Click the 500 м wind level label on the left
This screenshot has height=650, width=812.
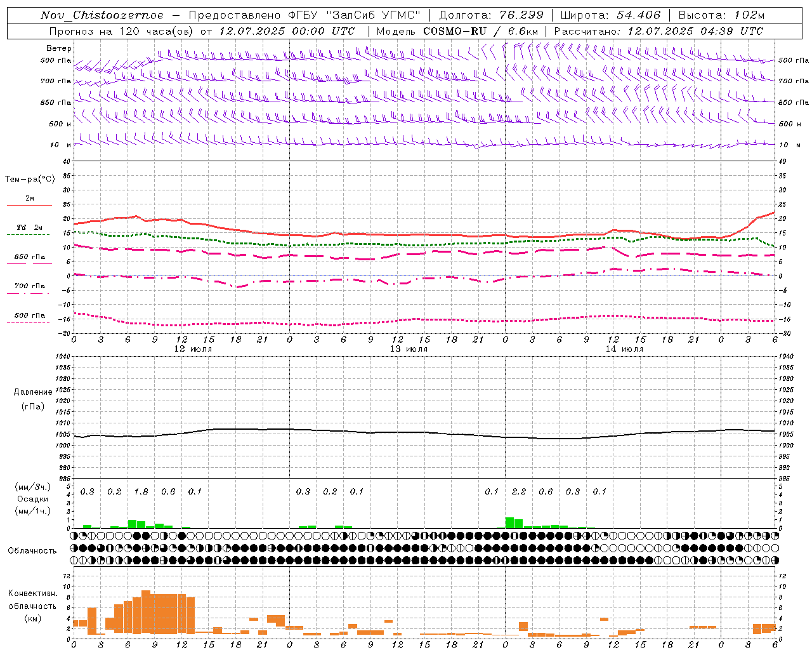coord(60,124)
